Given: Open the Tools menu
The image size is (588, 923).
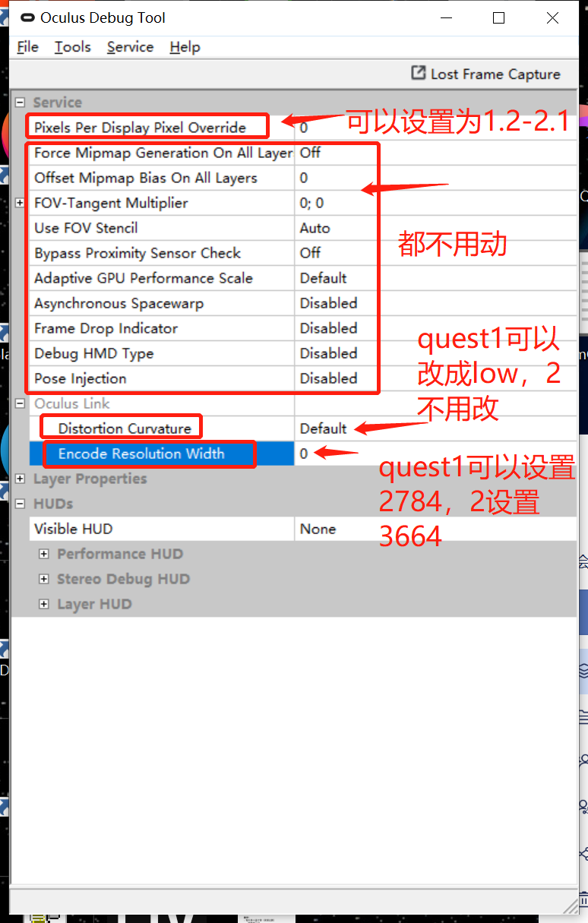Looking at the screenshot, I should (72, 47).
